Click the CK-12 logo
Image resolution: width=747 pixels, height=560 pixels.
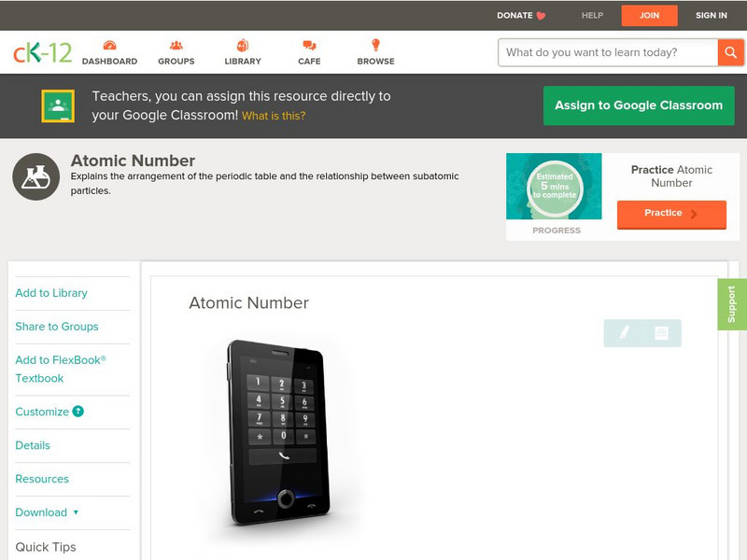click(42, 52)
